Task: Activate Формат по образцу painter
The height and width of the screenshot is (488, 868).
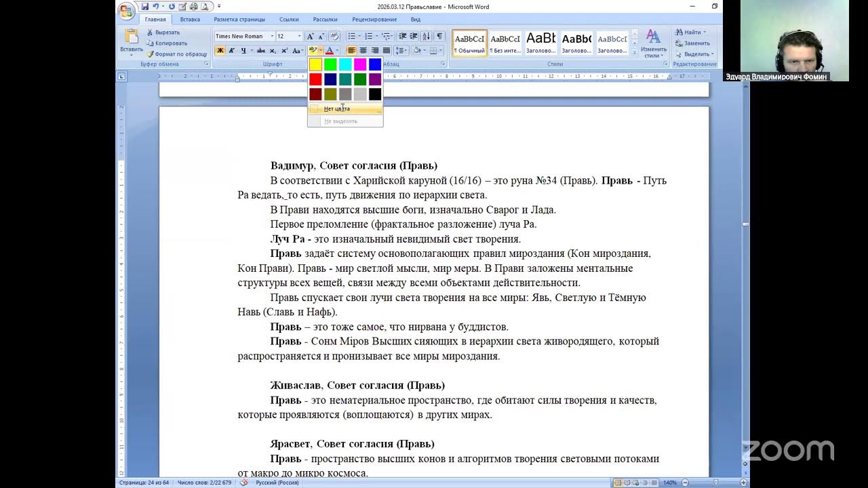Action: (176, 54)
